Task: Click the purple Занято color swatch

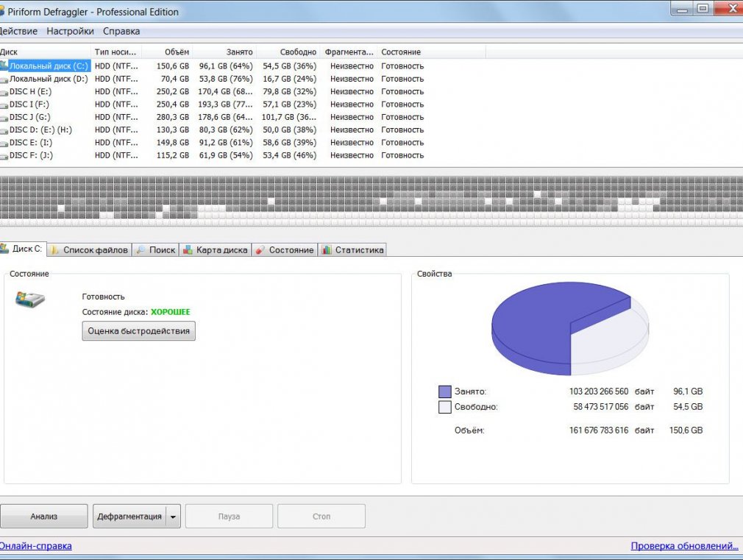Action: tap(445, 391)
